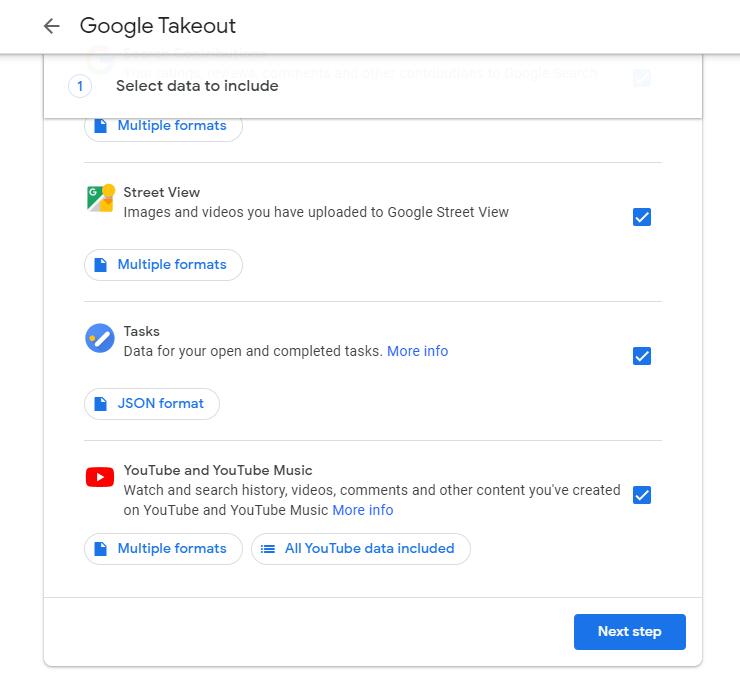Click file icon in JSON format button
Image resolution: width=740 pixels, height=673 pixels.
click(100, 404)
